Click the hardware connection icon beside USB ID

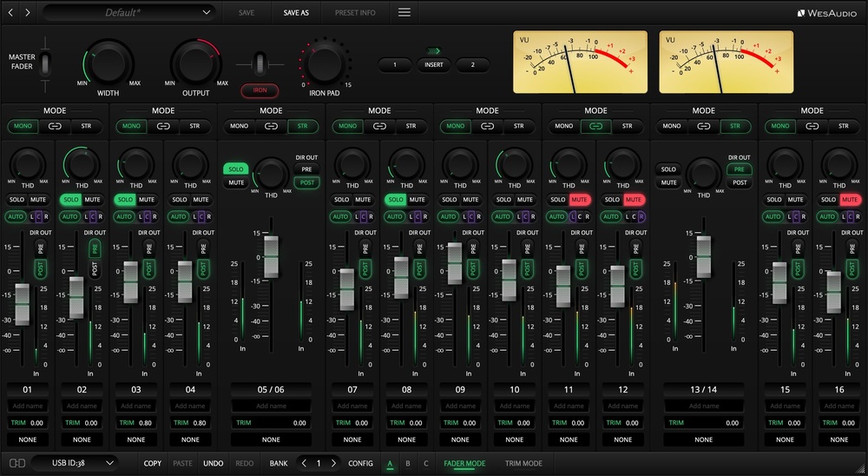16,464
